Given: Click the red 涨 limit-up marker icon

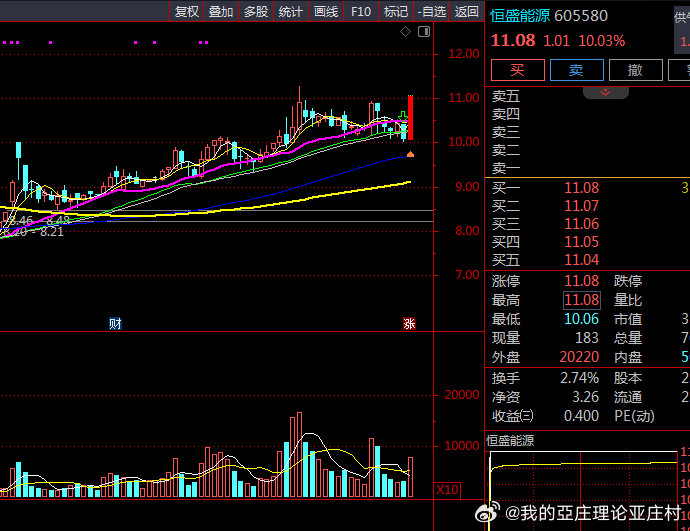Looking at the screenshot, I should pyautogui.click(x=408, y=323).
